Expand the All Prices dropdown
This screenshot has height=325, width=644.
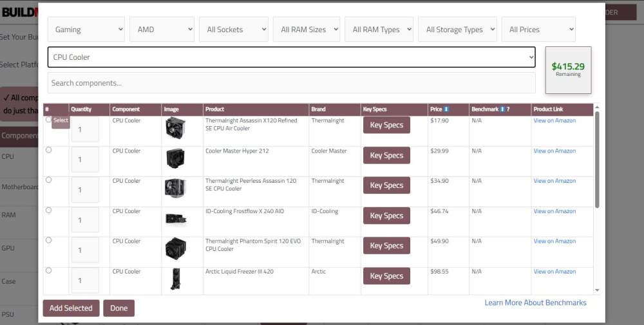(x=538, y=29)
